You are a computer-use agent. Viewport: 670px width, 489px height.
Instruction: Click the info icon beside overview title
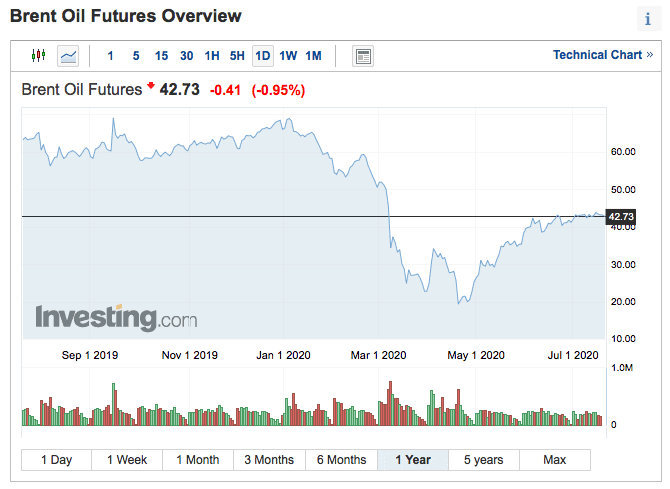pos(647,20)
